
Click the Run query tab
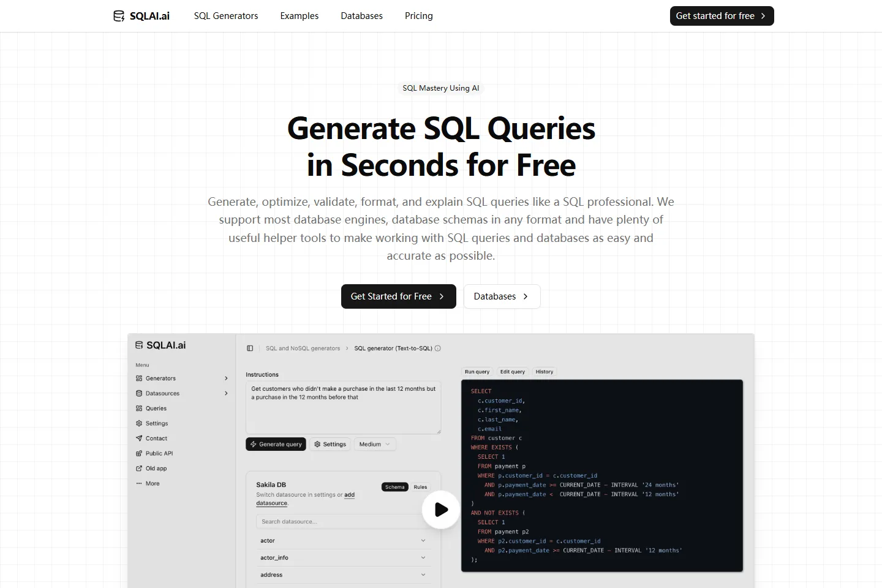[x=477, y=372]
